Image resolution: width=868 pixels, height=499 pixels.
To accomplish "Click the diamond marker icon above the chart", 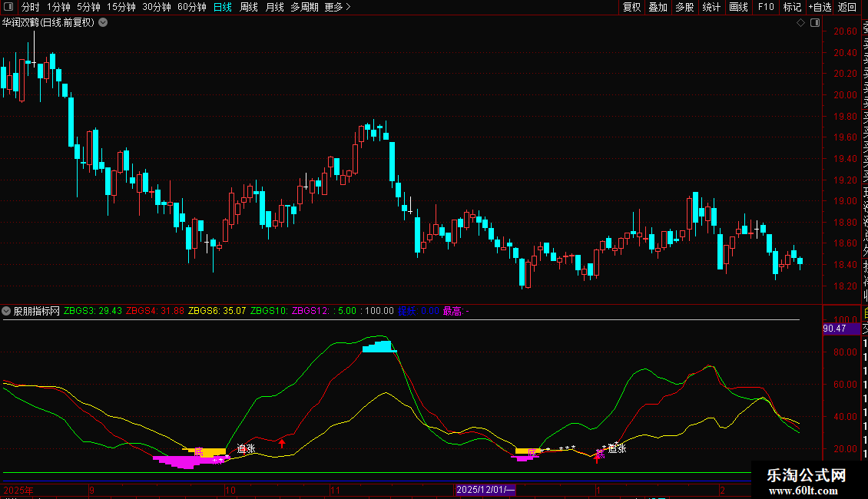I will 800,23.
